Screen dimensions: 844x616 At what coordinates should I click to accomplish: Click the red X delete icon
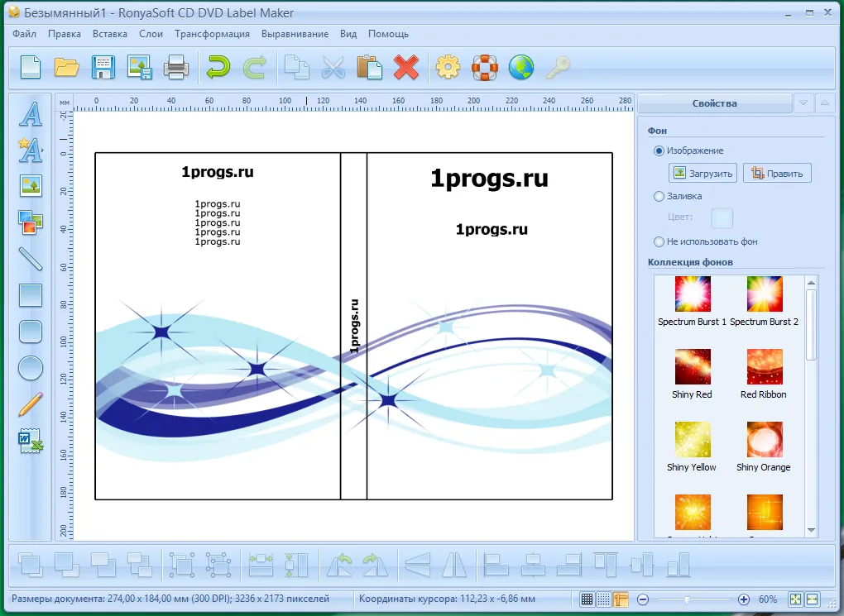click(406, 68)
